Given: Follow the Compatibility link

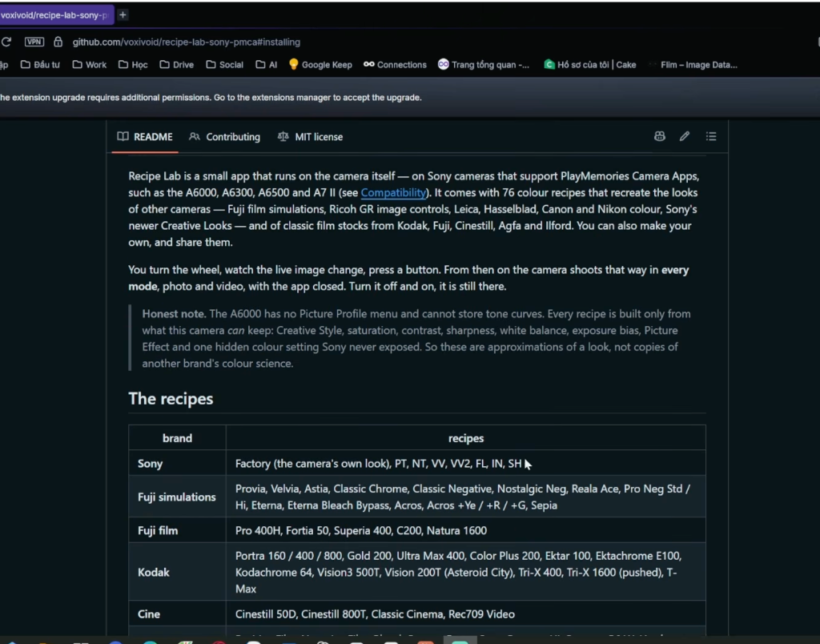Looking at the screenshot, I should (x=393, y=192).
